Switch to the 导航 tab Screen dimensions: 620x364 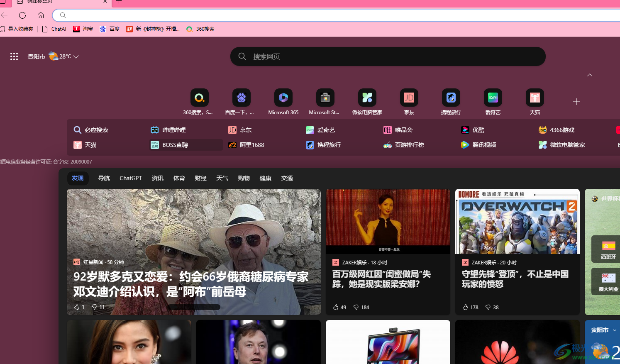(104, 178)
